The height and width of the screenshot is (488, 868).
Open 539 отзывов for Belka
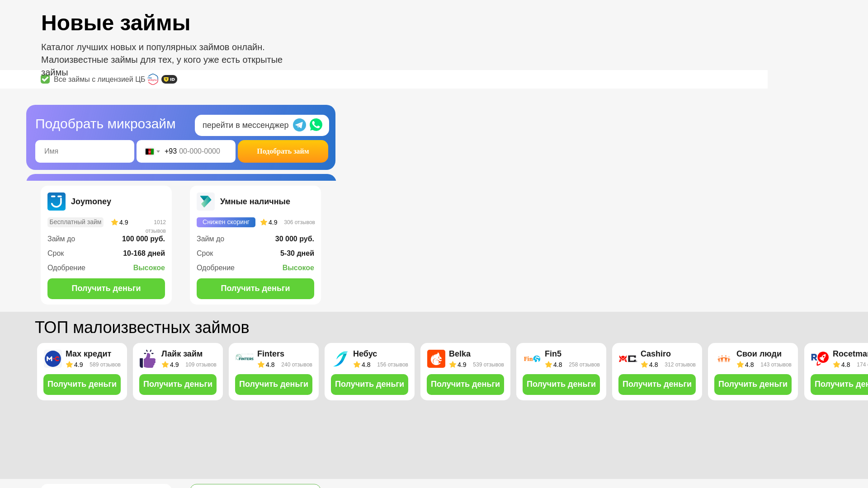click(x=488, y=365)
